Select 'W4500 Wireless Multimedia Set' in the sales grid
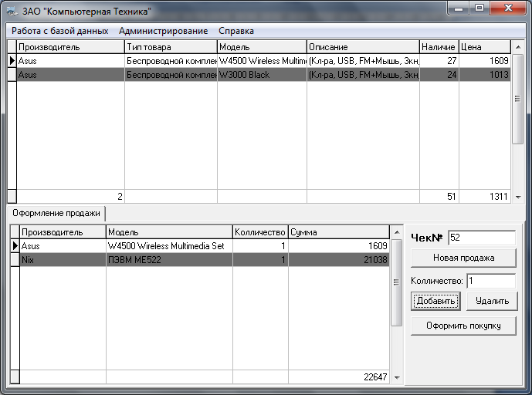The height and width of the screenshot is (395, 532). coord(169,246)
